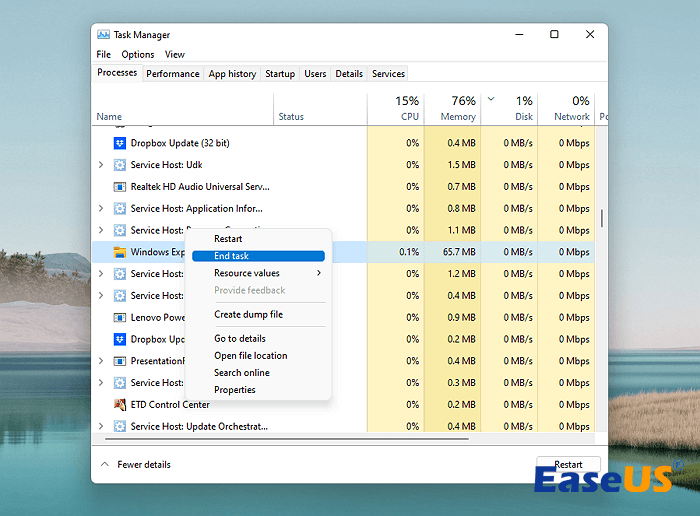Switch to the Services tab
Screen dimensions: 700x516
(388, 74)
